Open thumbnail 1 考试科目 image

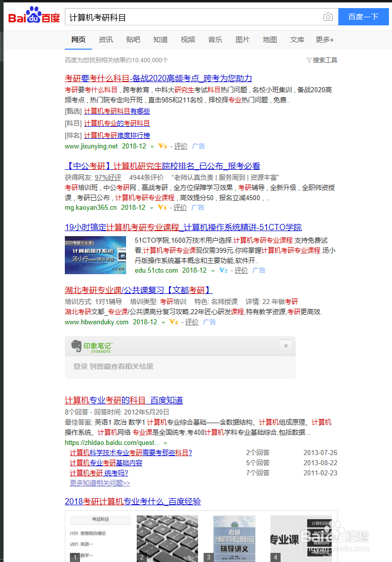100,538
